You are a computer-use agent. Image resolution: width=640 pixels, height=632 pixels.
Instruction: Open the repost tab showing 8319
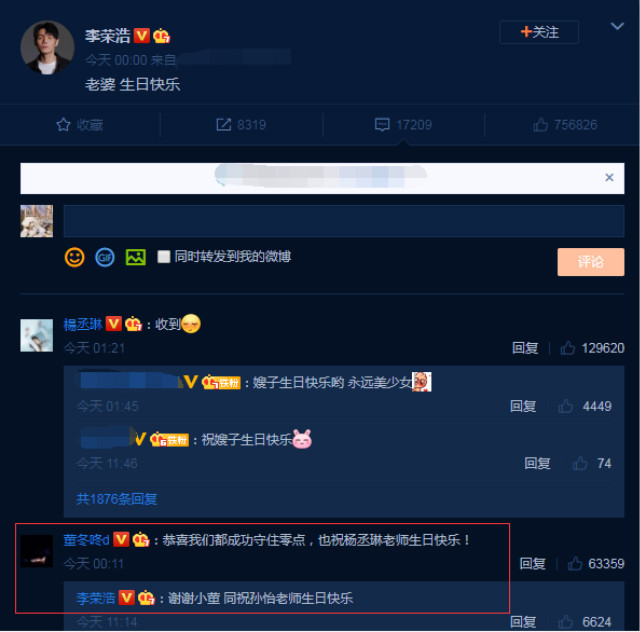pos(241,125)
